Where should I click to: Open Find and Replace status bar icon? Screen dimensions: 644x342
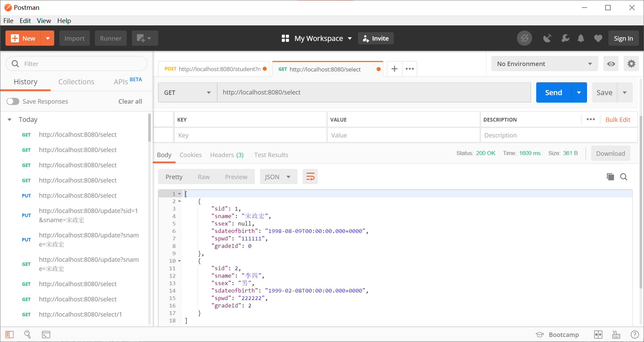(27, 335)
